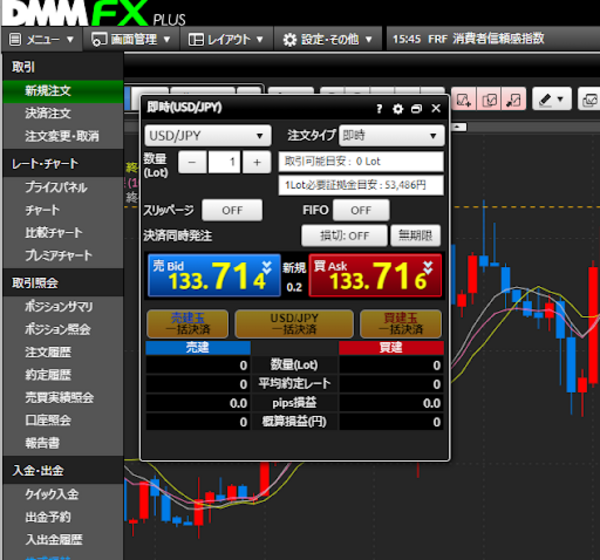The height and width of the screenshot is (560, 600).
Task: Open the USD/JPY currency pair dropdown
Action: pyautogui.click(x=208, y=136)
